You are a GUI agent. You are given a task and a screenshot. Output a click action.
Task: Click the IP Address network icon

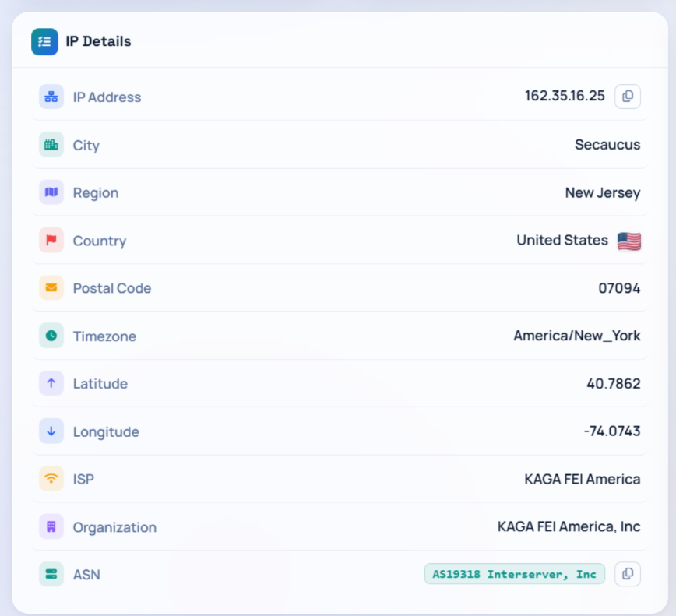(x=51, y=97)
